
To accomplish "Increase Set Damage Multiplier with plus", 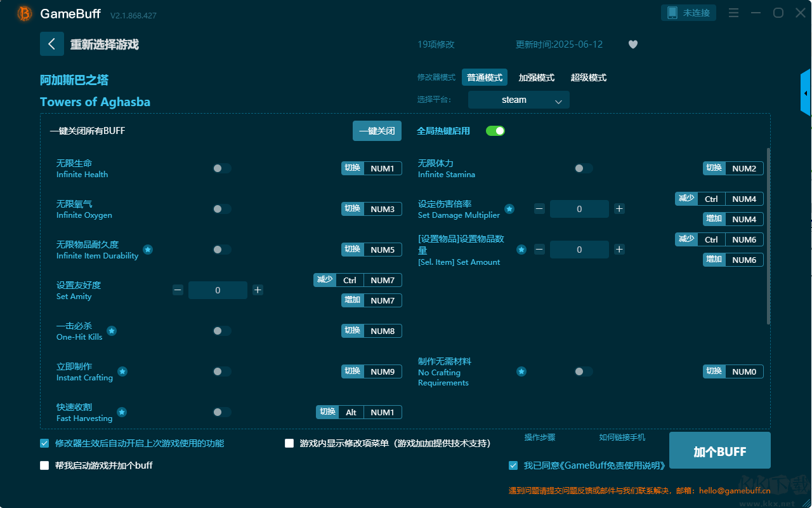I will coord(619,209).
